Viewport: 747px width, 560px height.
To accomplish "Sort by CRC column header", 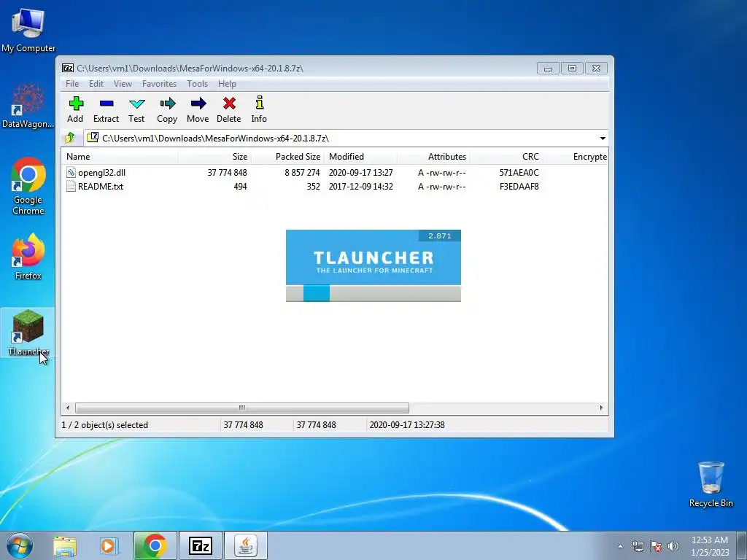I will [x=506, y=157].
